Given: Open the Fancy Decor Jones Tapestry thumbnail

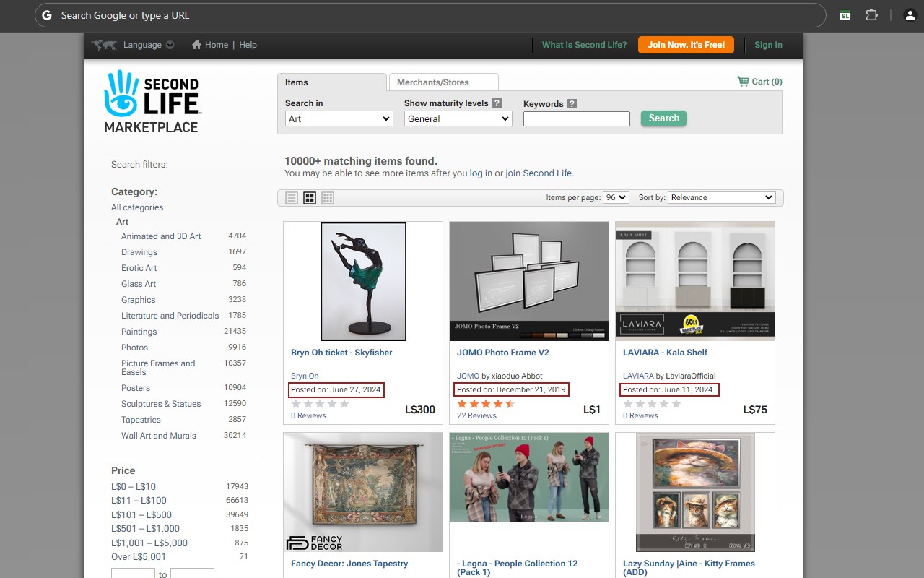Looking at the screenshot, I should [363, 492].
